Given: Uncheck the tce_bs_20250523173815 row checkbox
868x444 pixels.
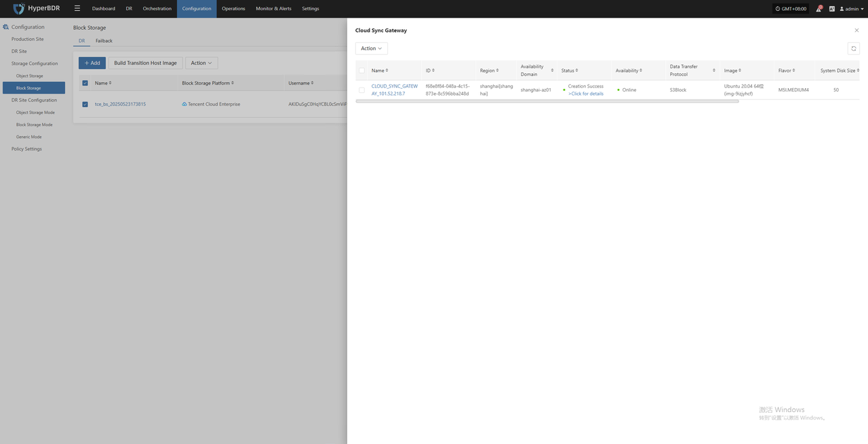Looking at the screenshot, I should click(x=85, y=104).
